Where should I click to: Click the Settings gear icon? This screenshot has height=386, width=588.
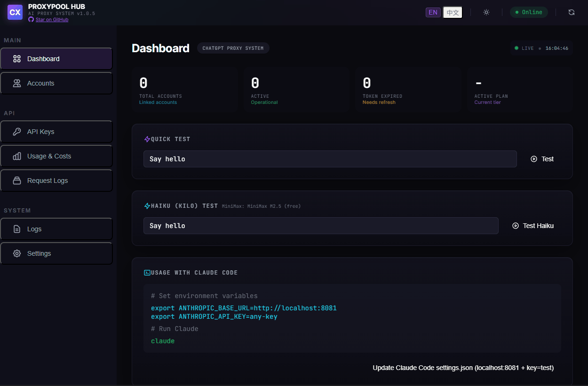pos(17,253)
